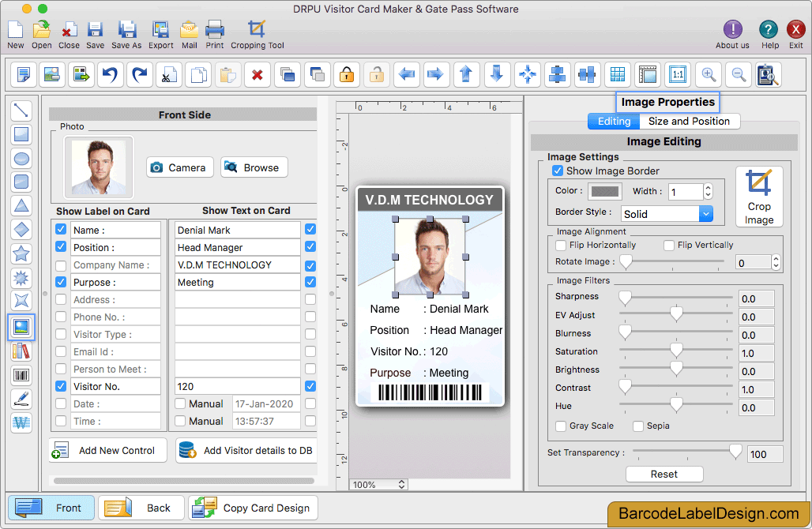Select the Line drawing tool
Screen dimensions: 812x529
pos(21,111)
